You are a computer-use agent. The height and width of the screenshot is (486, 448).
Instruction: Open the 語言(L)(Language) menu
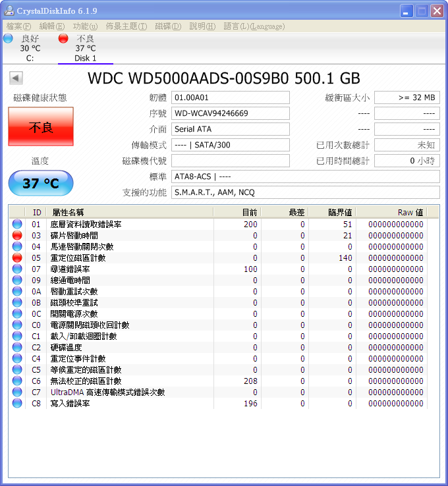[x=254, y=26]
